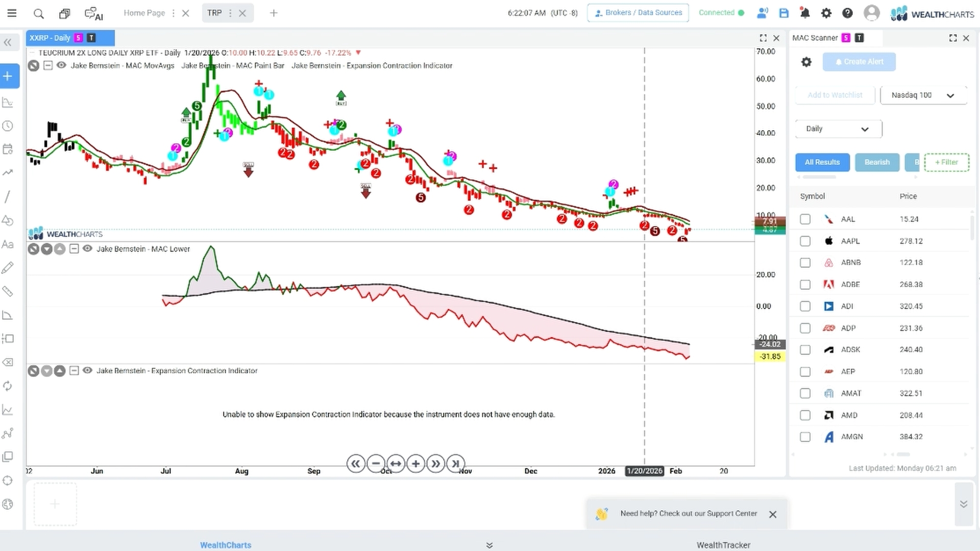Switch to the Home Page tab
Viewport: 980px width, 551px height.
(144, 13)
